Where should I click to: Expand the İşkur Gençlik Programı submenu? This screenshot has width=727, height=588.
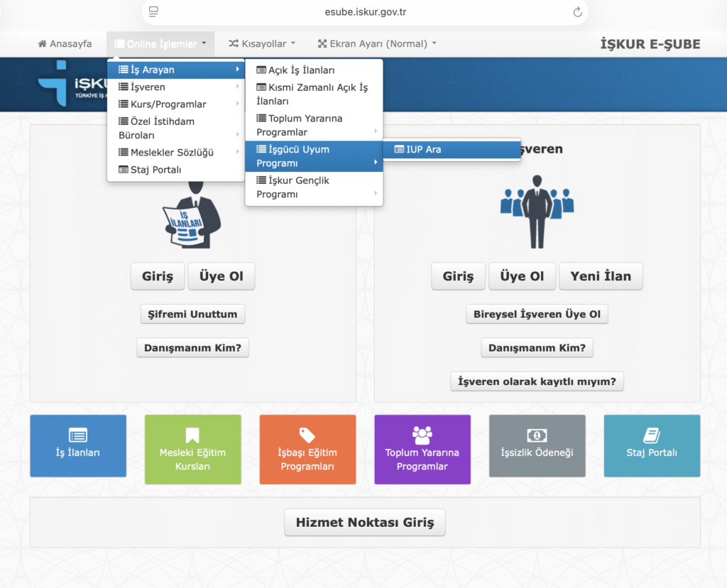tap(313, 187)
